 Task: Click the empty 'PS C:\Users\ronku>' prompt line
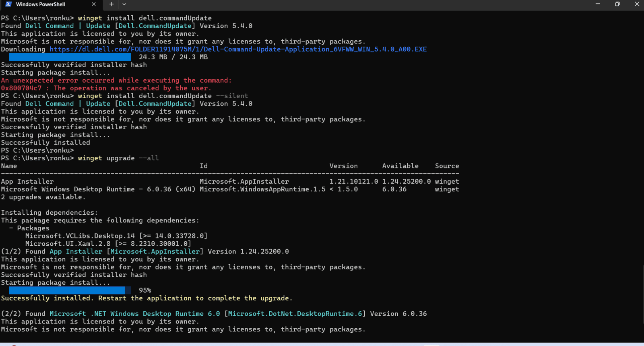37,150
